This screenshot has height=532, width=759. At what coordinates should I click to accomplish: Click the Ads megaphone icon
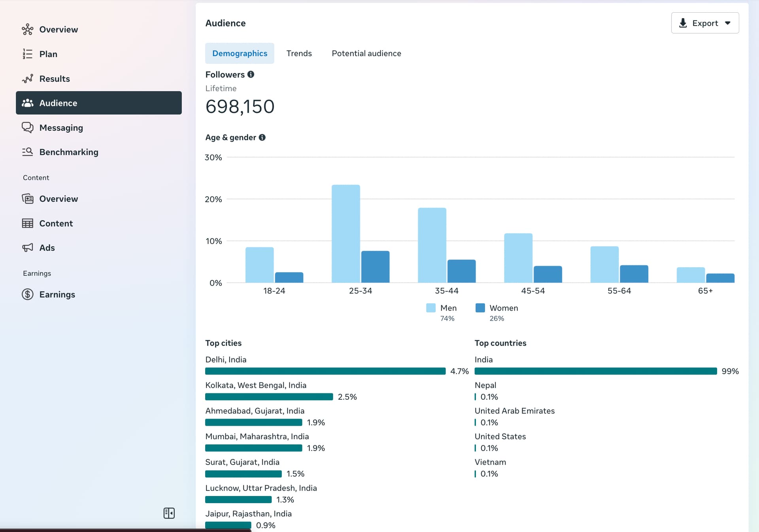tap(27, 248)
